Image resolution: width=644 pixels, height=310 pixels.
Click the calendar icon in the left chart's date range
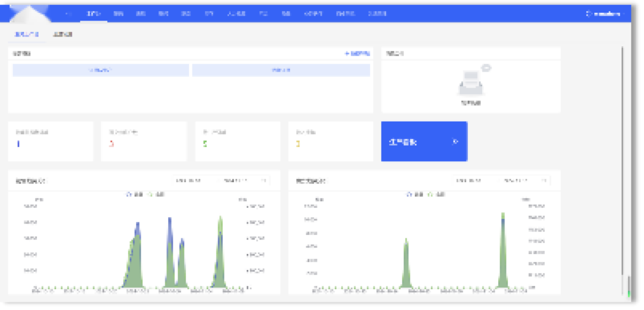tap(263, 180)
